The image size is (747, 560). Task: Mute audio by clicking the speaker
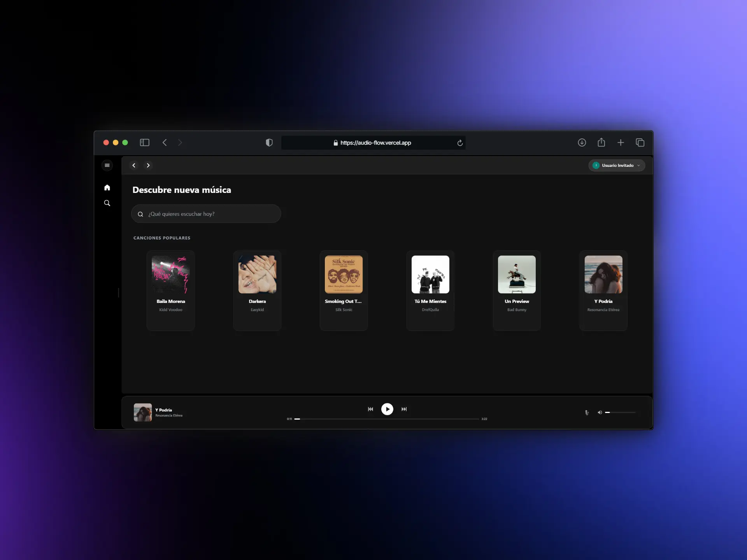coord(600,413)
